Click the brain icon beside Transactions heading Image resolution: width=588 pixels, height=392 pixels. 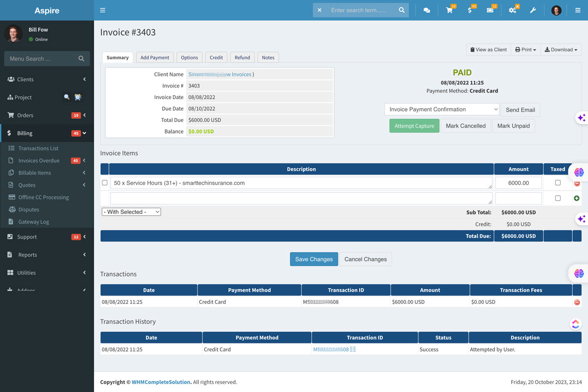point(579,273)
